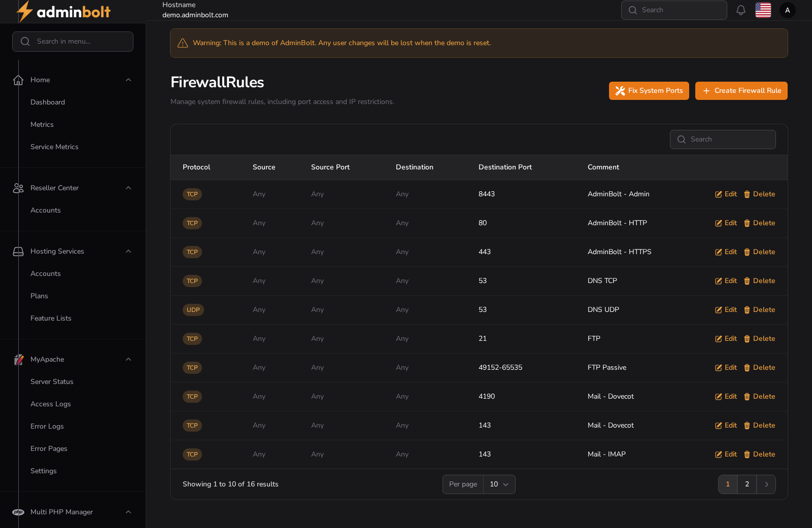This screenshot has width=812, height=528.
Task: Edit the FTP port 21 rule
Action: pyautogui.click(x=726, y=339)
